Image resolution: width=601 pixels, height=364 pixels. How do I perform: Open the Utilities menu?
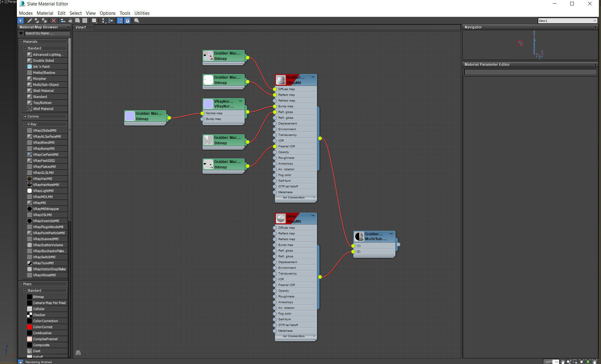point(142,13)
